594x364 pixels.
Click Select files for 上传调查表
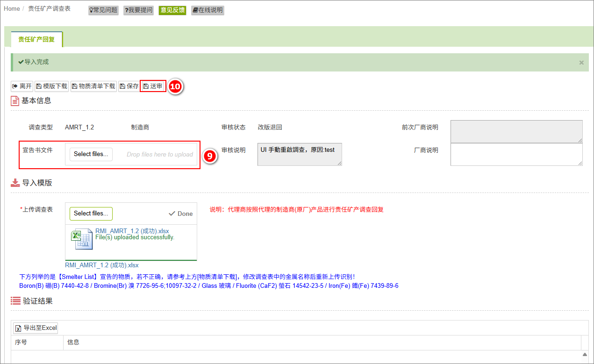[x=91, y=214]
